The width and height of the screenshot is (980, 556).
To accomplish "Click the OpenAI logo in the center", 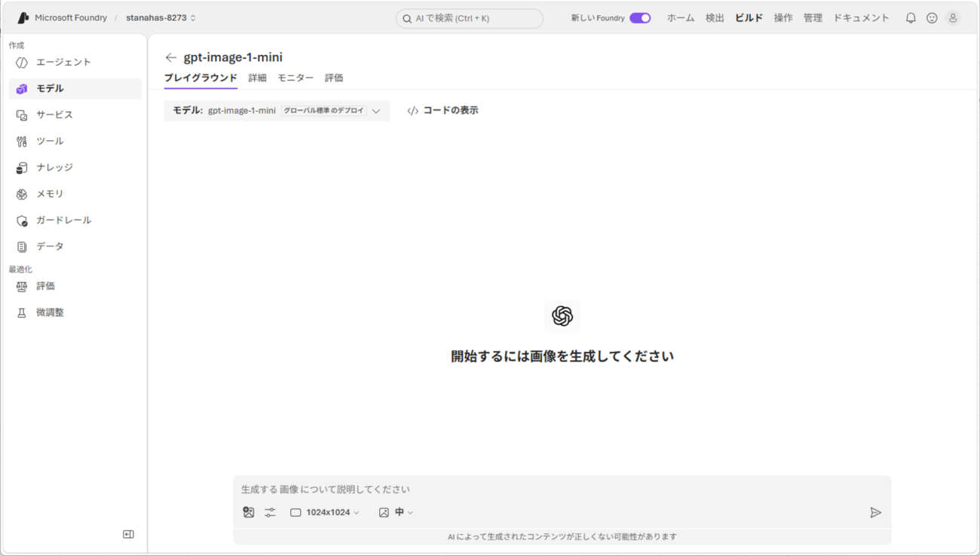I will click(562, 316).
